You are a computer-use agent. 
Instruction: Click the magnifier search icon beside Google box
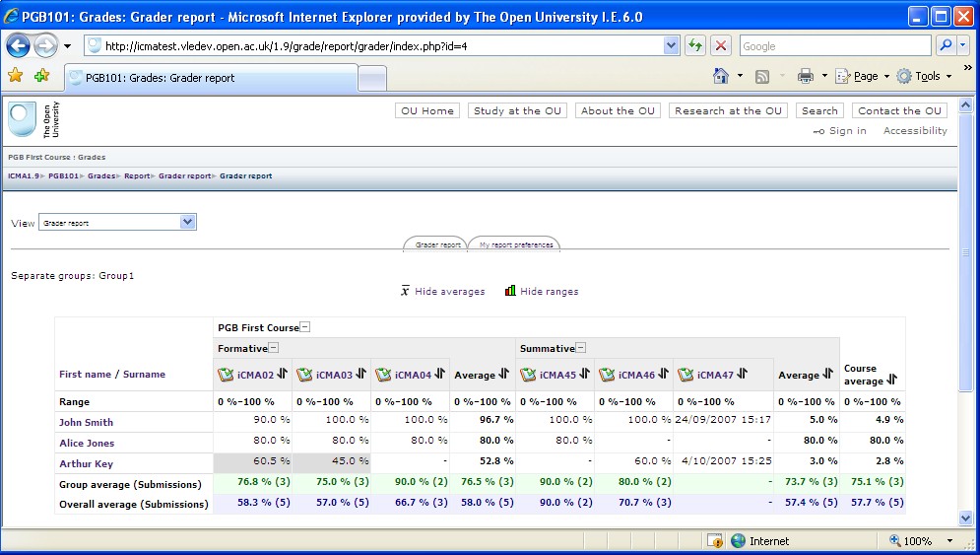[946, 45]
